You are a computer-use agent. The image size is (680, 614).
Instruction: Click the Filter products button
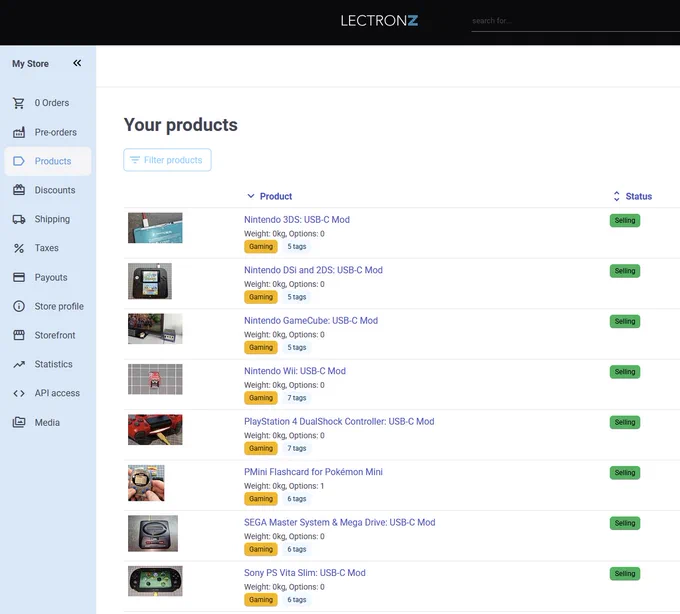pos(167,160)
